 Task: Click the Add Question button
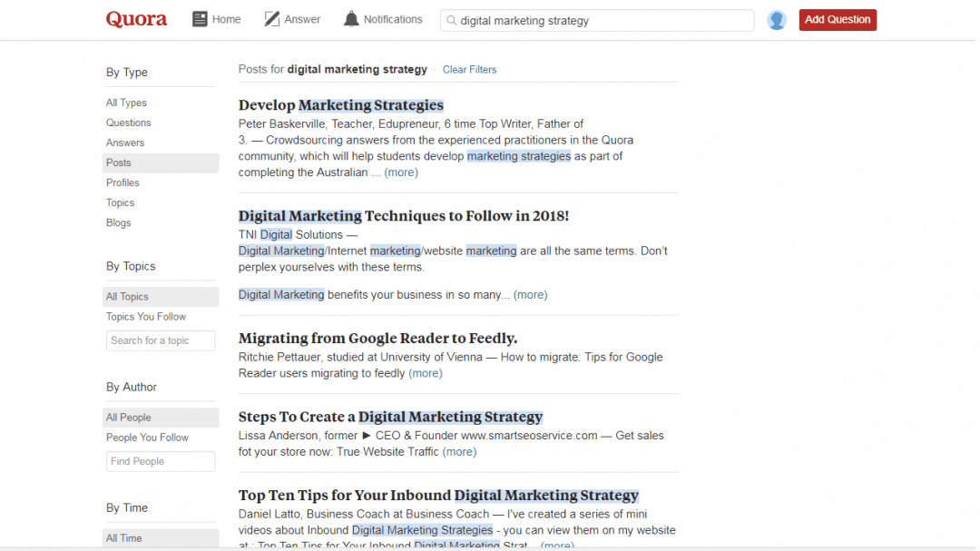(837, 19)
